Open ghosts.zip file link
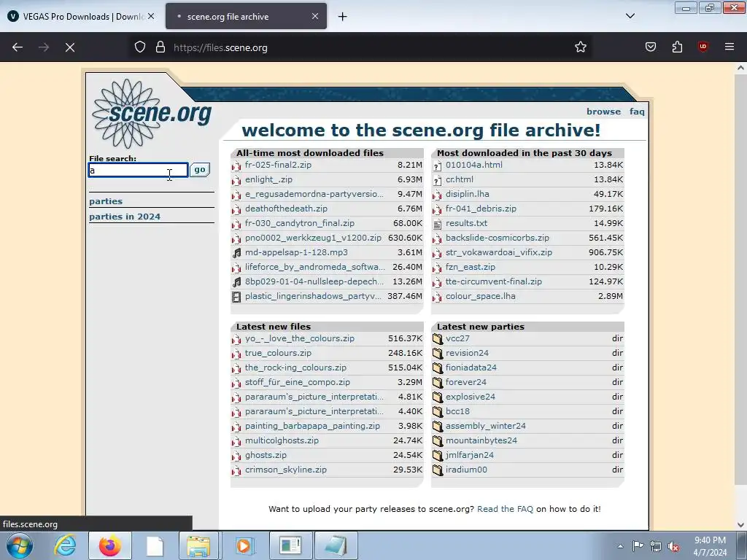 (266, 455)
